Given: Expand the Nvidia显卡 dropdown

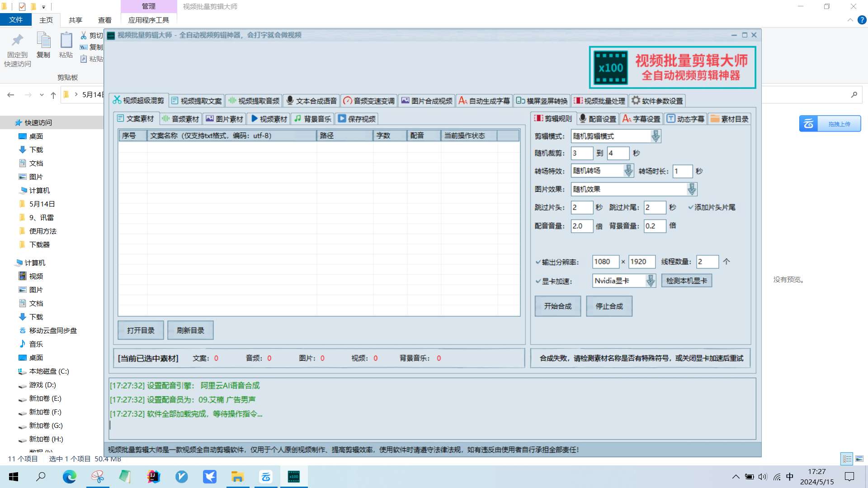Looking at the screenshot, I should (650, 281).
